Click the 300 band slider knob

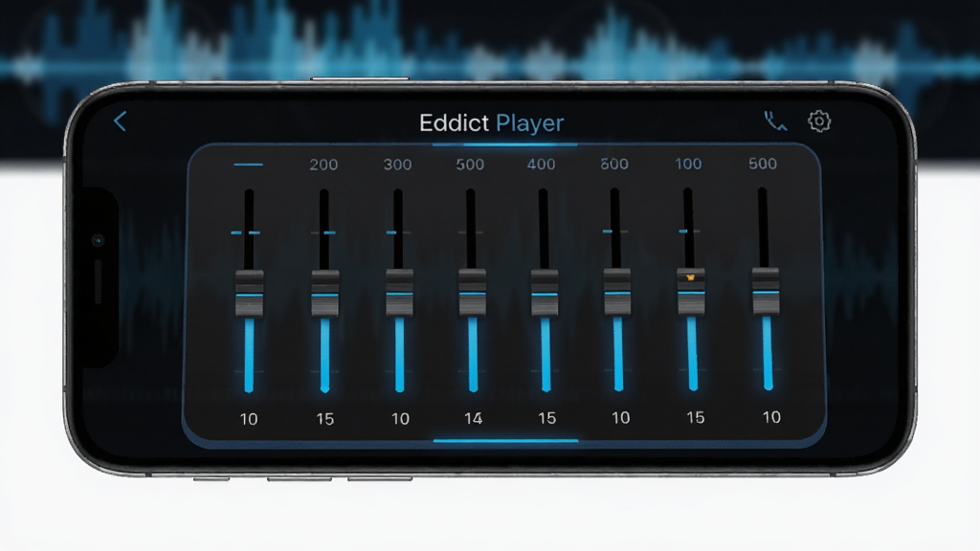pos(399,293)
